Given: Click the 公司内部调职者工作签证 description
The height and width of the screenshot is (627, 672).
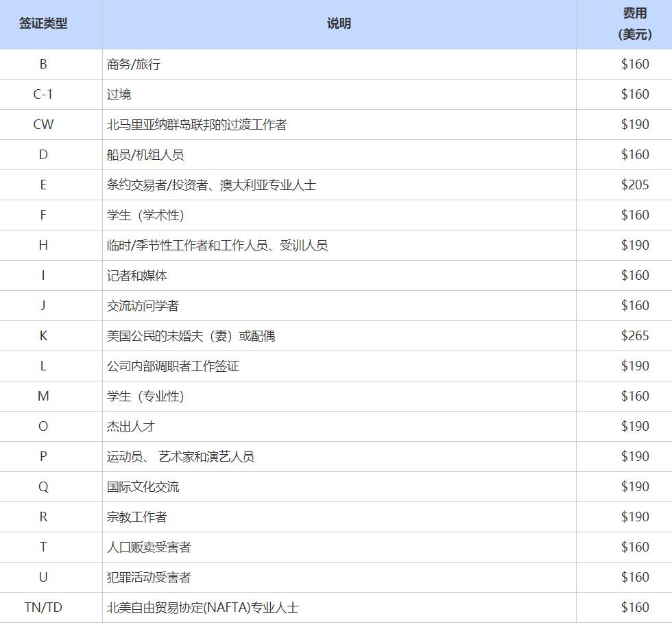Looking at the screenshot, I should (x=173, y=366).
